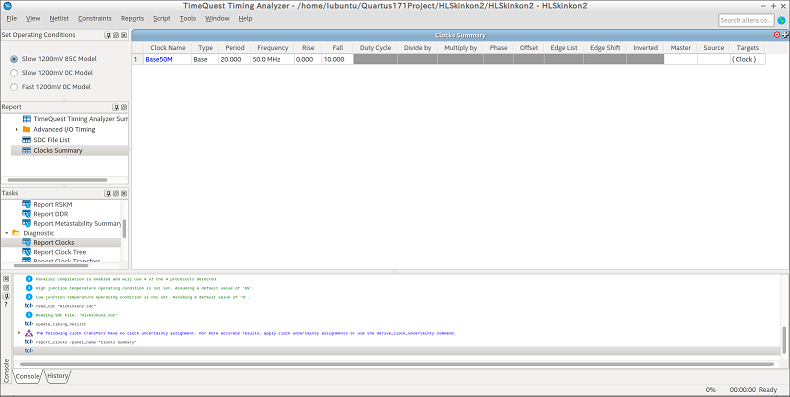Select Report Clock Tree task
This screenshot has height=397, width=790.
(x=60, y=252)
